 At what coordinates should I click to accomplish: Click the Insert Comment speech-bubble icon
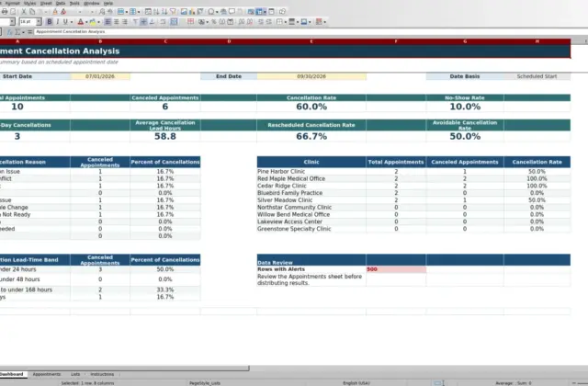point(232,12)
